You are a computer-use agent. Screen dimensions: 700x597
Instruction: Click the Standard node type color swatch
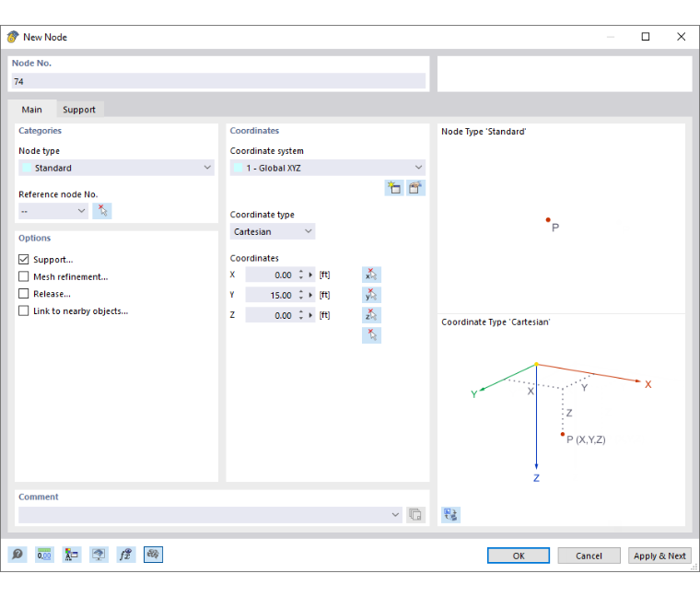tap(27, 168)
